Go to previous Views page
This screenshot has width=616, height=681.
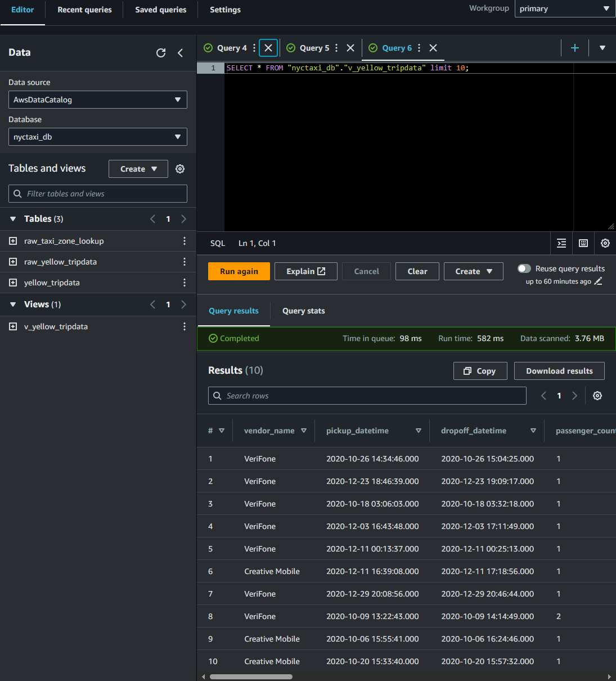[152, 304]
